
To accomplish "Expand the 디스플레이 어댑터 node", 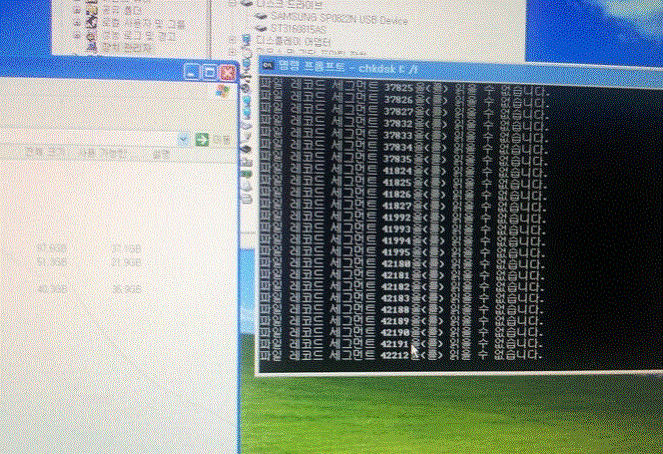I will tap(232, 40).
